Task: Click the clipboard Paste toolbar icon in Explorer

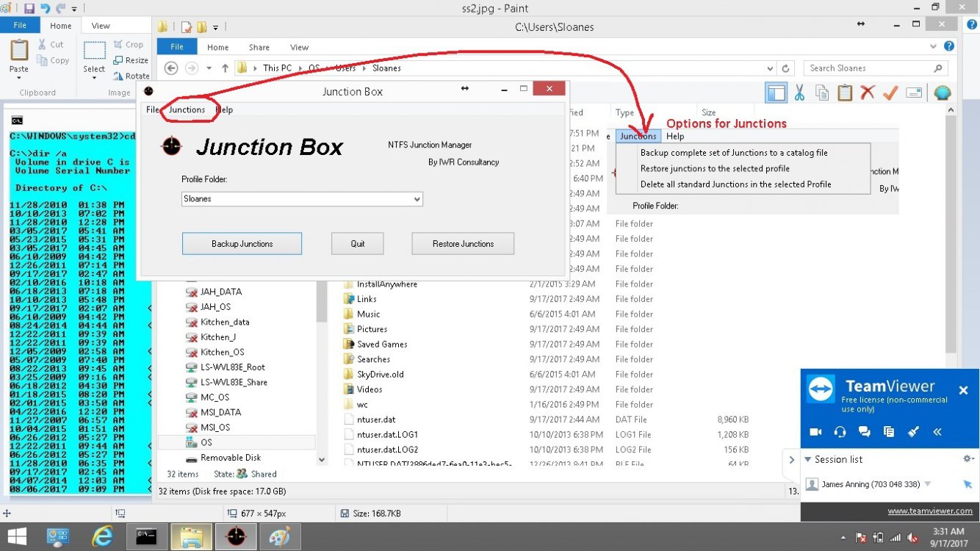Action: 845,93
